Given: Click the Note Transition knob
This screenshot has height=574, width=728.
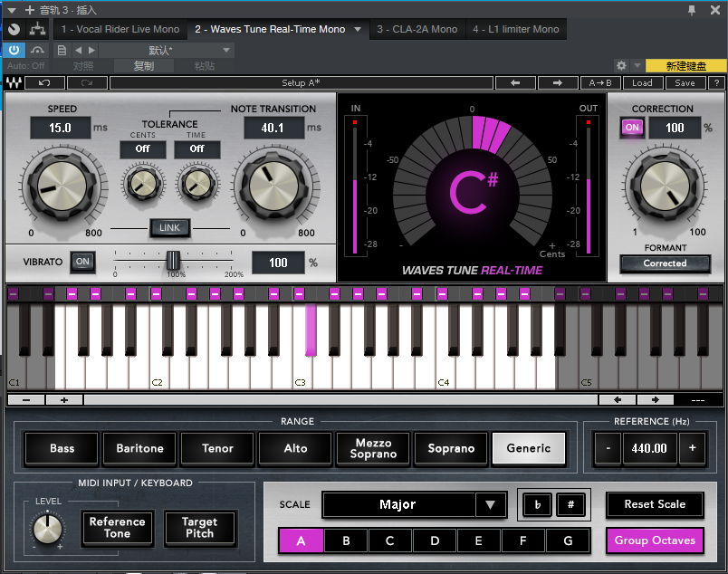Looking at the screenshot, I should pyautogui.click(x=274, y=186).
